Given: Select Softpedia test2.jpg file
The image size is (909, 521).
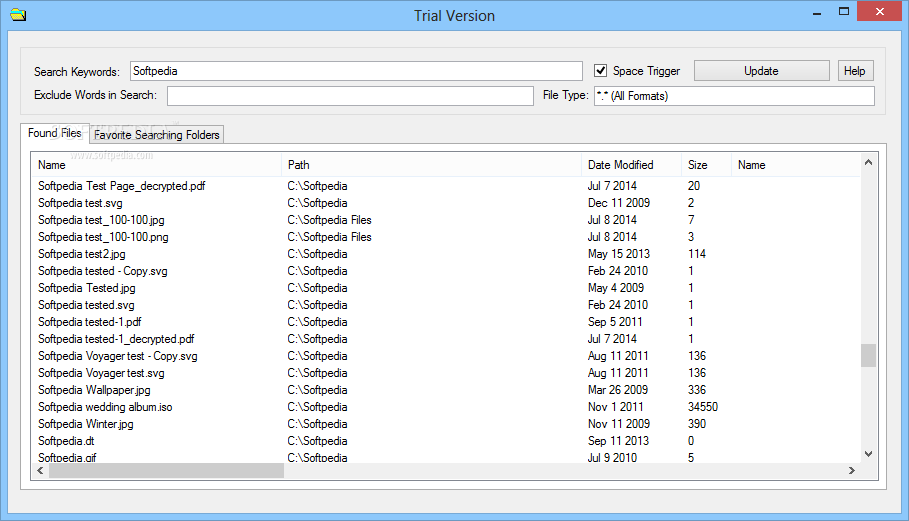Looking at the screenshot, I should (82, 254).
